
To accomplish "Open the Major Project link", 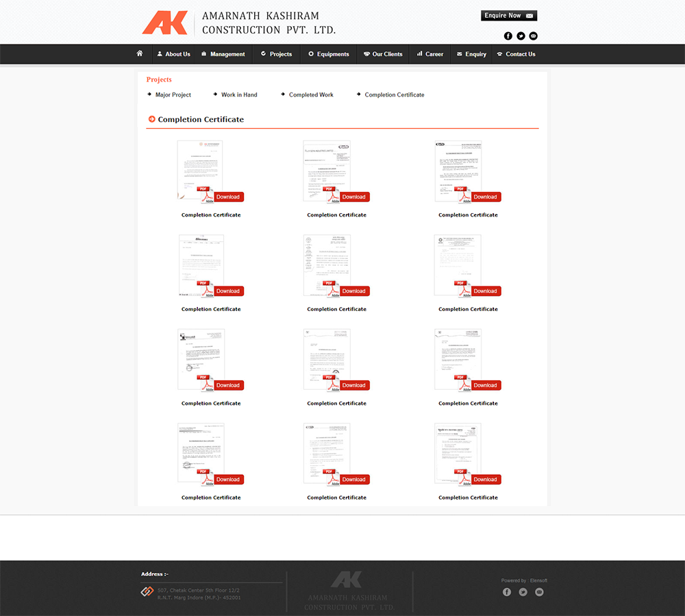I will pos(173,95).
